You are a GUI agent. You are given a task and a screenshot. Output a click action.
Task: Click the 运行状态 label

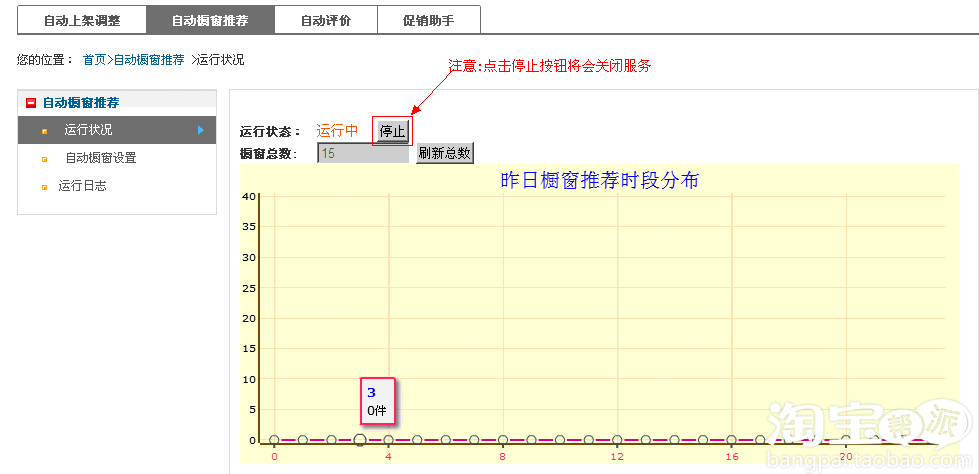click(270, 132)
